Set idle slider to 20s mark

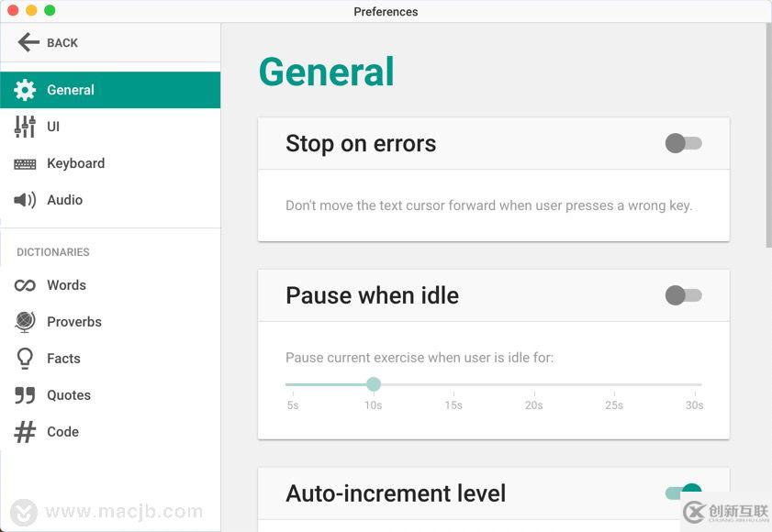534,384
